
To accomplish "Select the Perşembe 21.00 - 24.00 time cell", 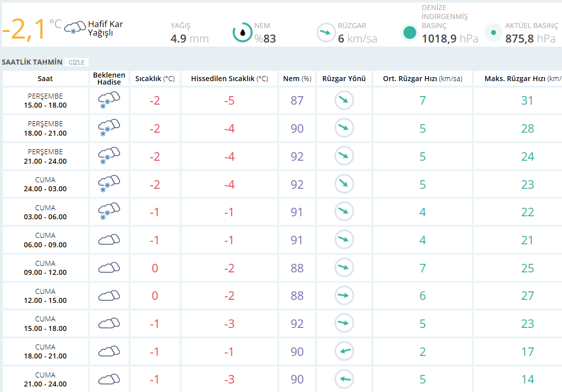I will pyautogui.click(x=45, y=156).
